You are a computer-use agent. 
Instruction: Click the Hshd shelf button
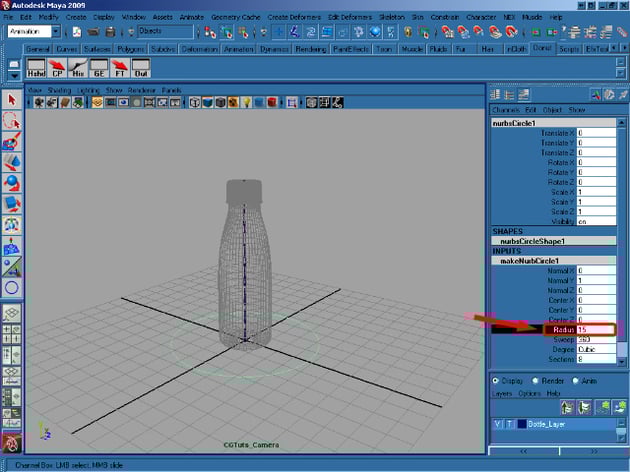click(35, 70)
